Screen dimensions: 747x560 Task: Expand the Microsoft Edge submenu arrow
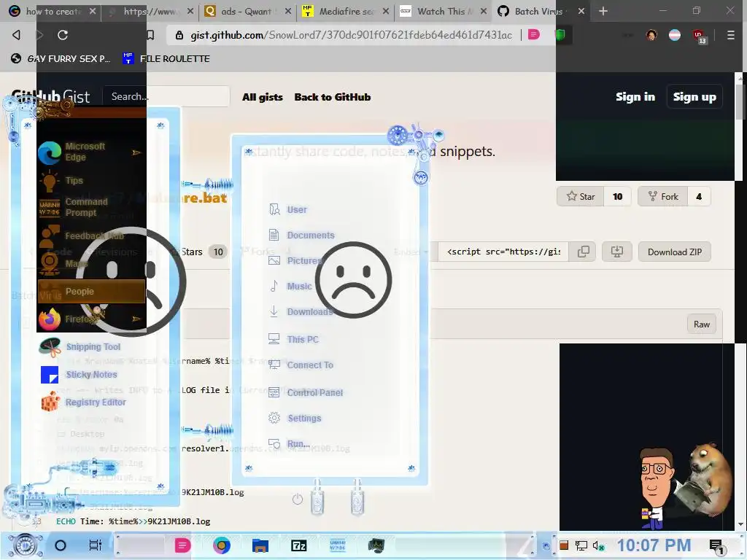pos(136,152)
